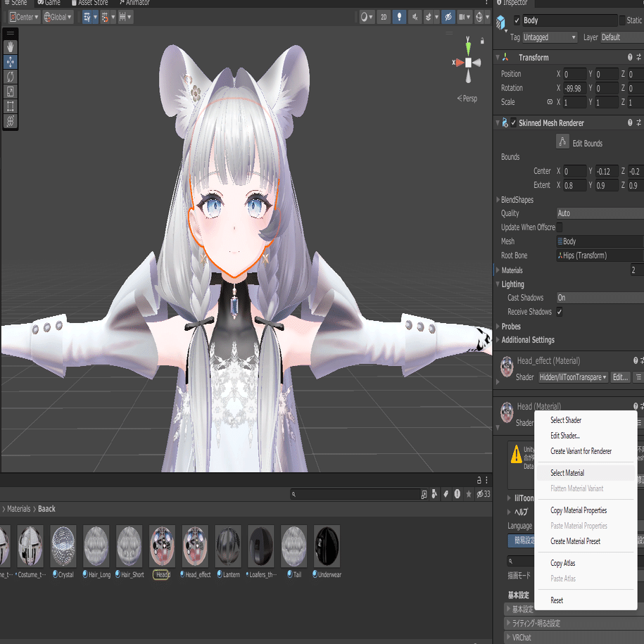The image size is (644, 644).
Task: Click the Project panel lock icon
Action: [x=479, y=480]
